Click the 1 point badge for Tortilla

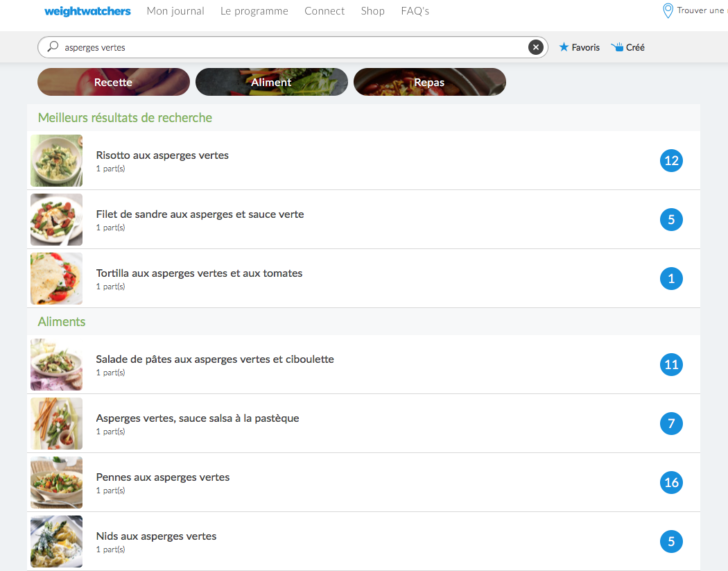(671, 278)
